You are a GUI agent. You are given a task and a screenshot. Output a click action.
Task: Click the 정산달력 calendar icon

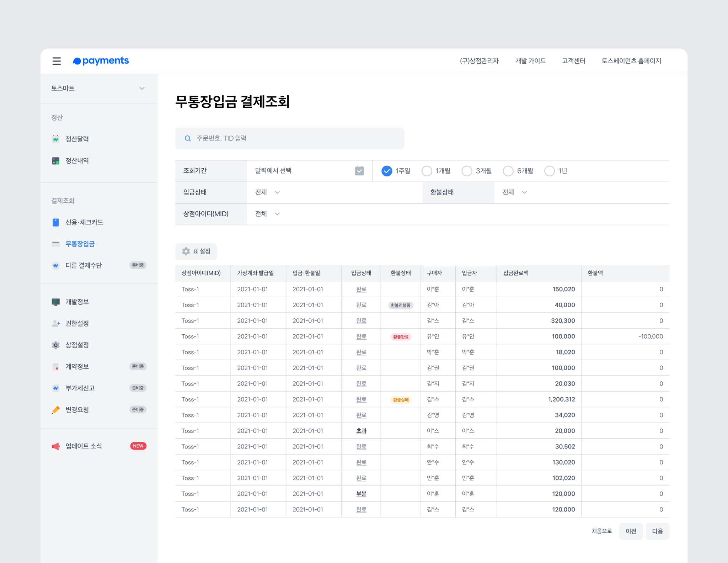pos(56,139)
